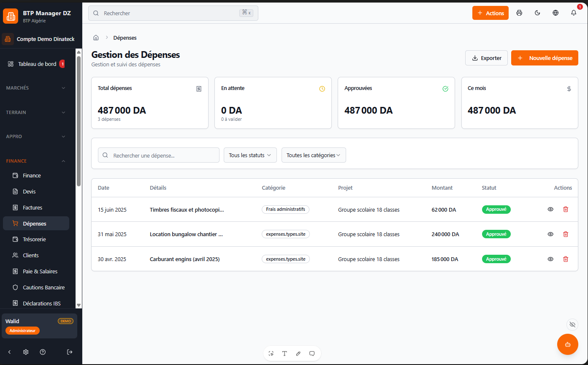The width and height of the screenshot is (588, 365).
Task: Open the Toutes les catégories dropdown
Action: click(314, 155)
